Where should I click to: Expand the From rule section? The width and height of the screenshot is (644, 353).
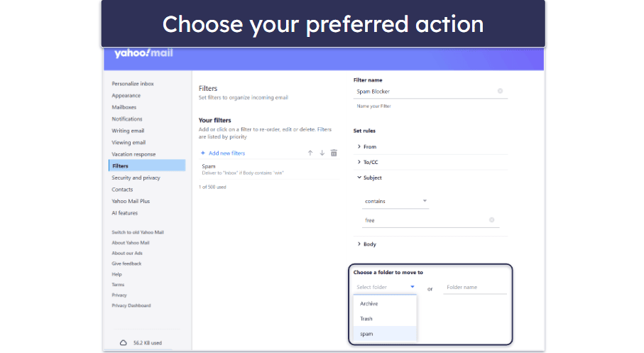366,147
